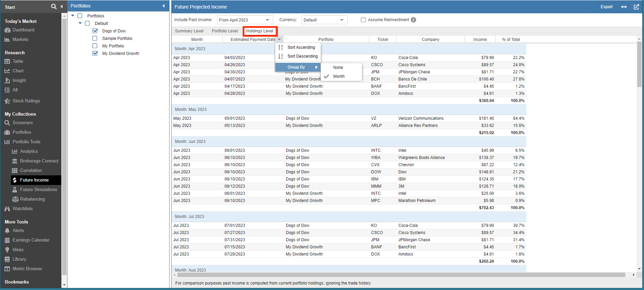Image resolution: width=644 pixels, height=290 pixels.
Task: Open the All link under Research
Action: [15, 90]
